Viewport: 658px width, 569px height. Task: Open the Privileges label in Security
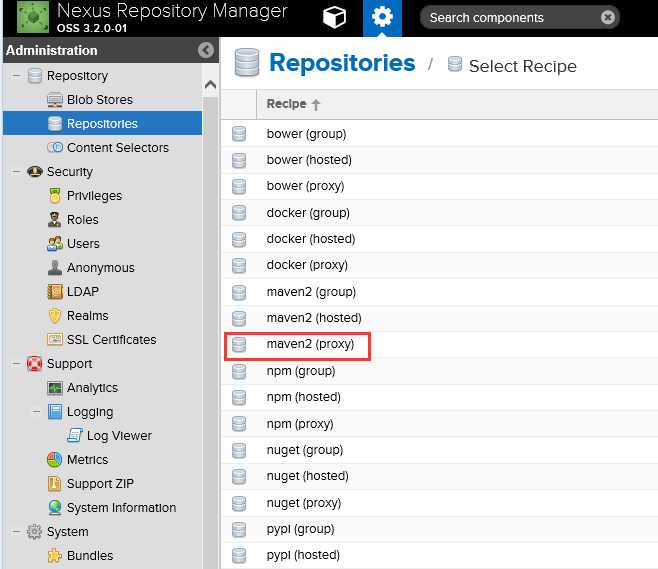click(x=94, y=196)
